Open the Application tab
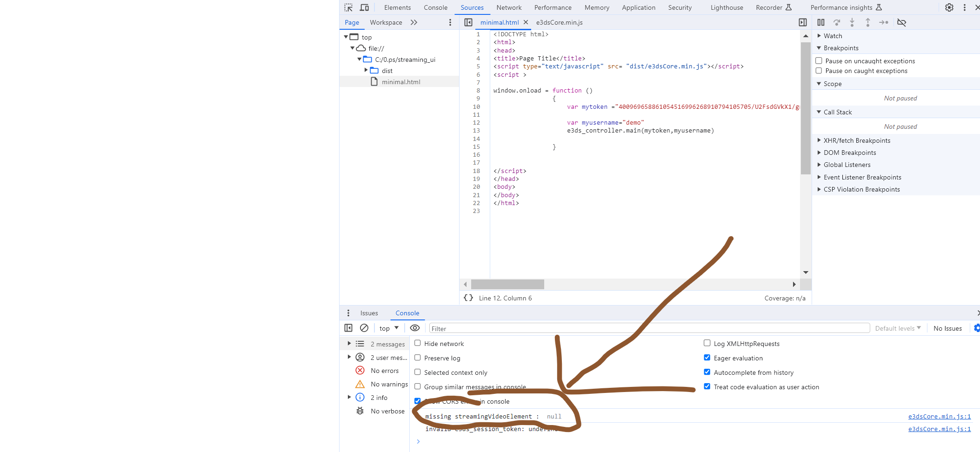 pyautogui.click(x=639, y=7)
